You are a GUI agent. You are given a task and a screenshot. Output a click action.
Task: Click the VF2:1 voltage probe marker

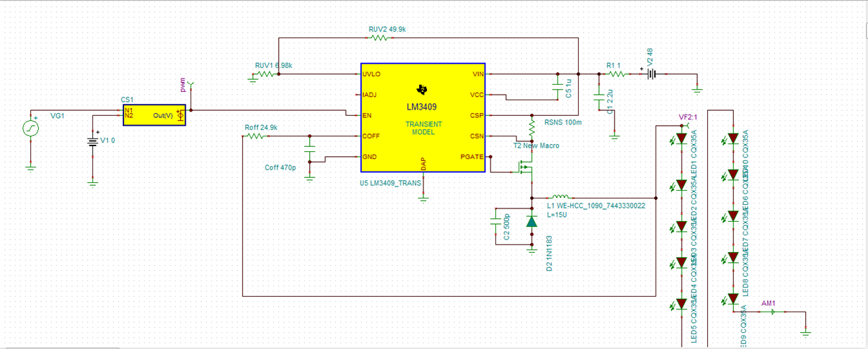click(x=686, y=126)
